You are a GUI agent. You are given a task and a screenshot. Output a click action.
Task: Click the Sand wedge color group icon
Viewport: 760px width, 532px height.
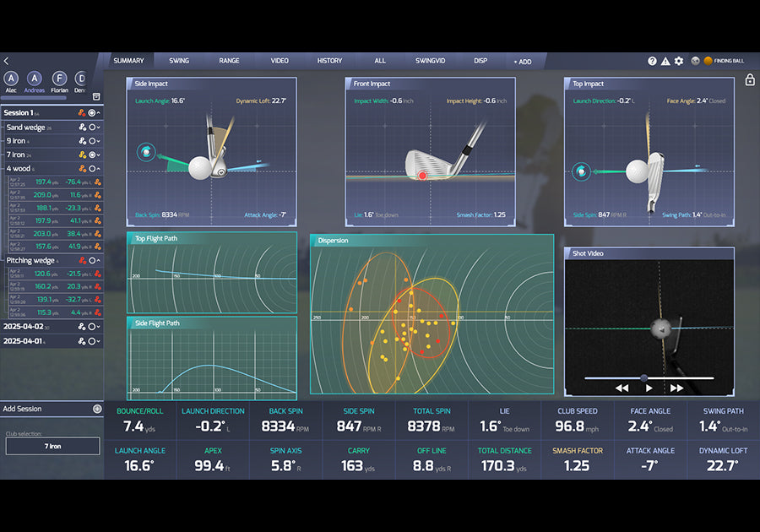(x=83, y=127)
